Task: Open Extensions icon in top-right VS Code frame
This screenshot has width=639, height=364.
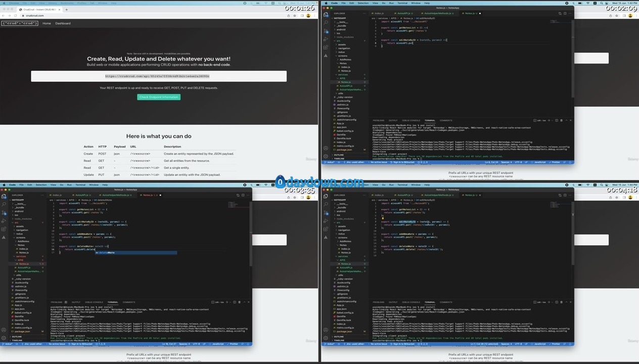Action: click(326, 47)
